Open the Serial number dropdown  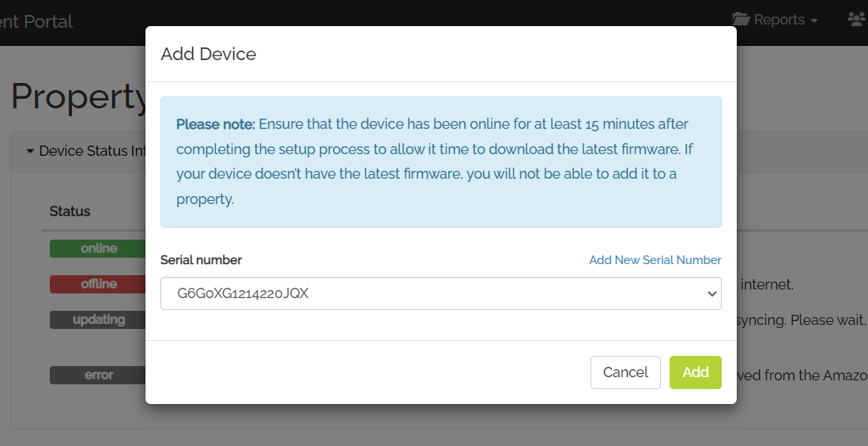(440, 293)
